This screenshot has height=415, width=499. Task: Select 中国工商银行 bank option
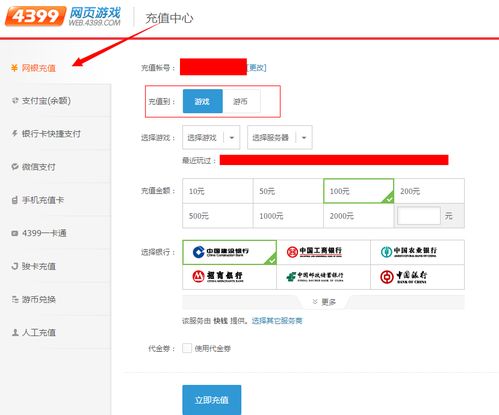[x=323, y=252]
